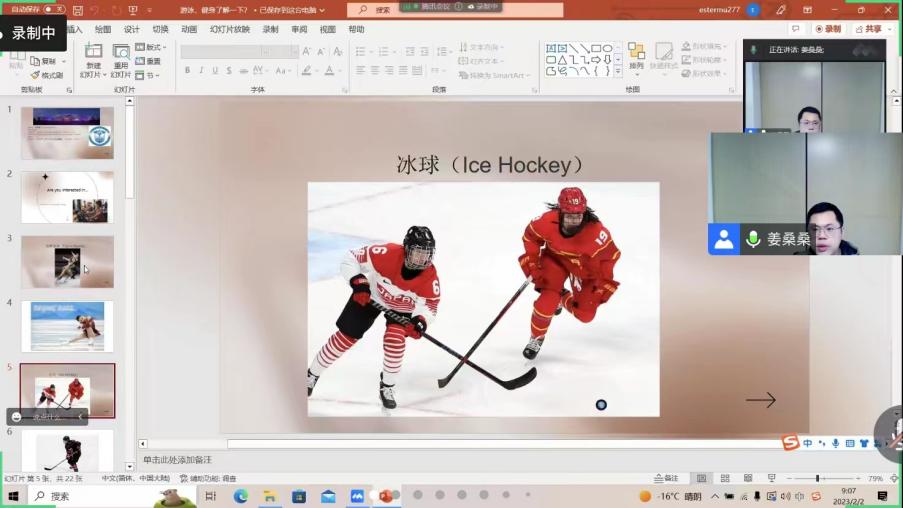Open the comments icon near Record button
This screenshot has width=903, height=508.
pyautogui.click(x=796, y=29)
